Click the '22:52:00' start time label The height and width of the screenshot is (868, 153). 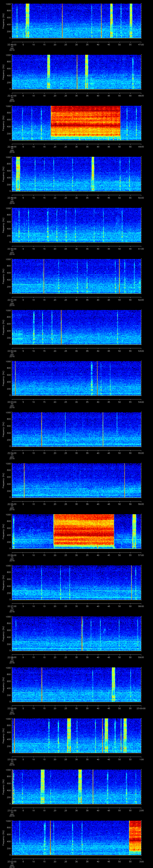click(12, 351)
